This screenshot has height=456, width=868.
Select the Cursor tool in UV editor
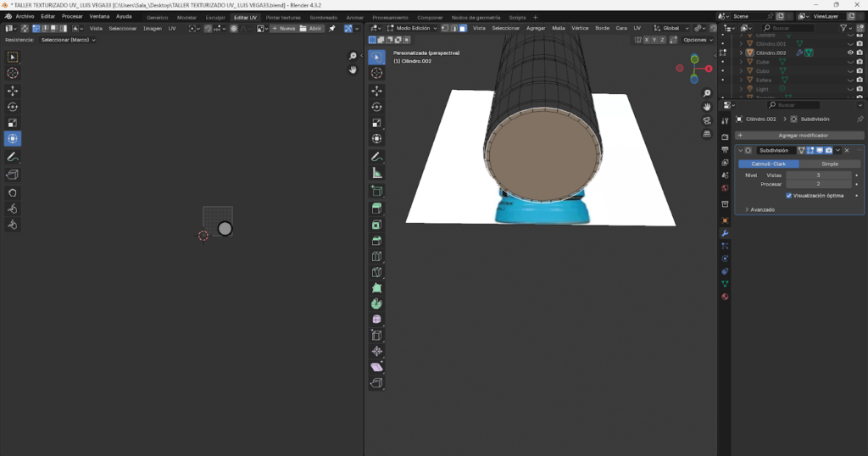click(12, 73)
